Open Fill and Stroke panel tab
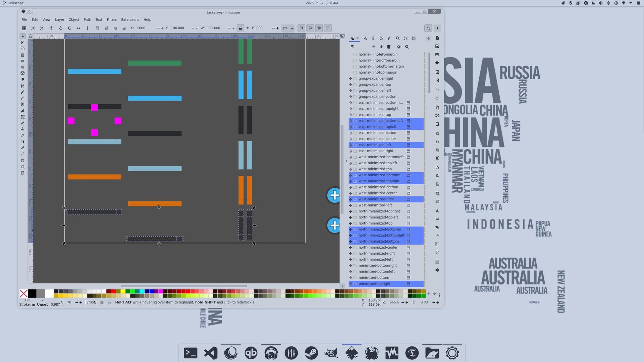The width and height of the screenshot is (644, 362). 366,38
